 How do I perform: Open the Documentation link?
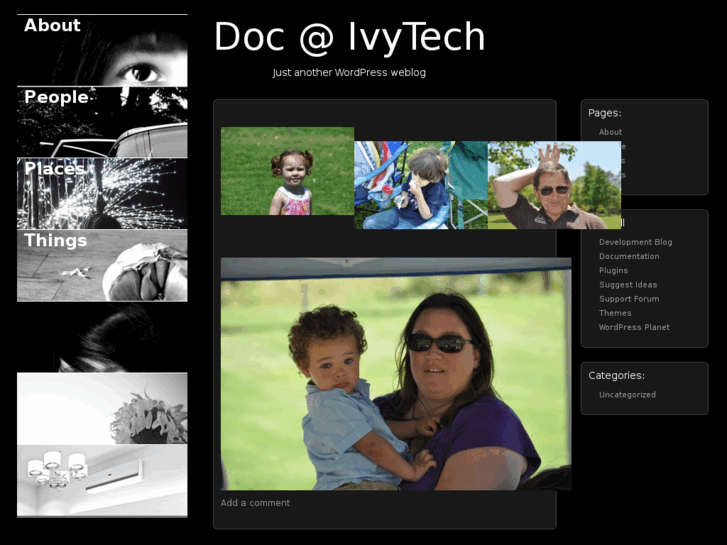point(629,256)
